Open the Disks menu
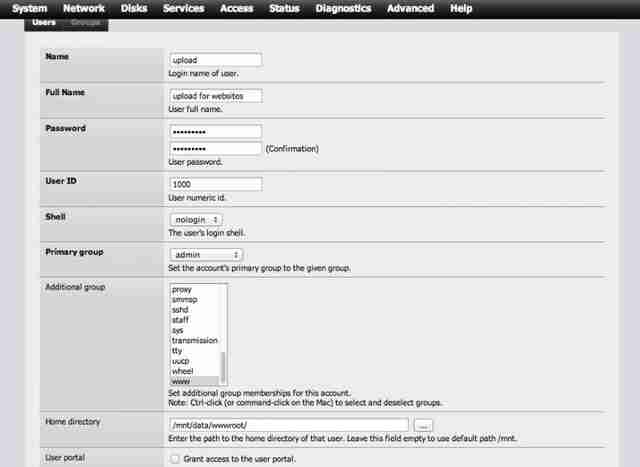640x467 pixels. point(134,8)
